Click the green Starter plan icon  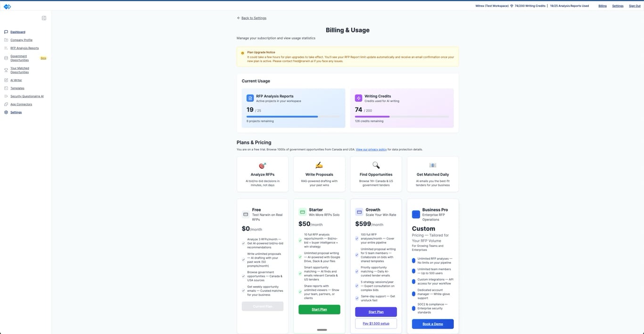tap(302, 212)
